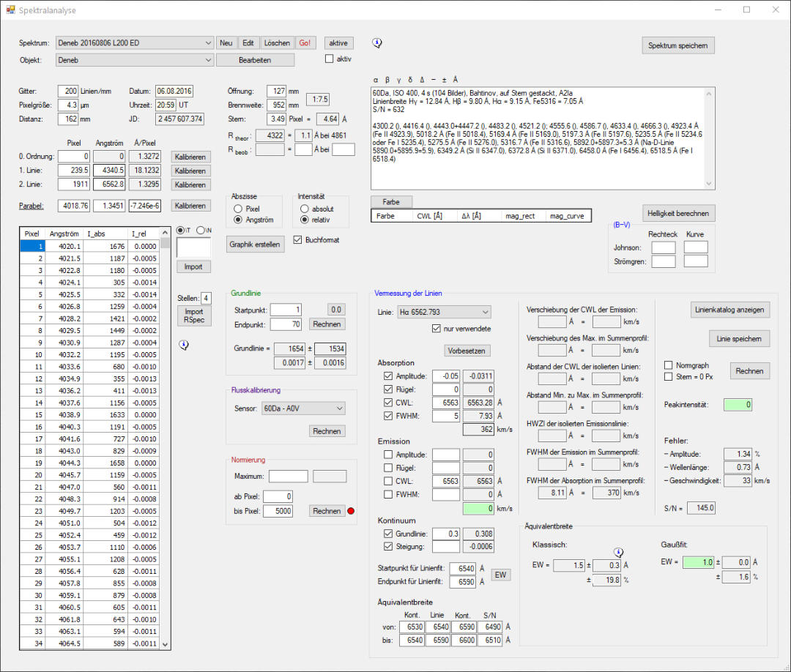Click the Linienkatalog anzeigen button
791x672 pixels.
click(729, 310)
